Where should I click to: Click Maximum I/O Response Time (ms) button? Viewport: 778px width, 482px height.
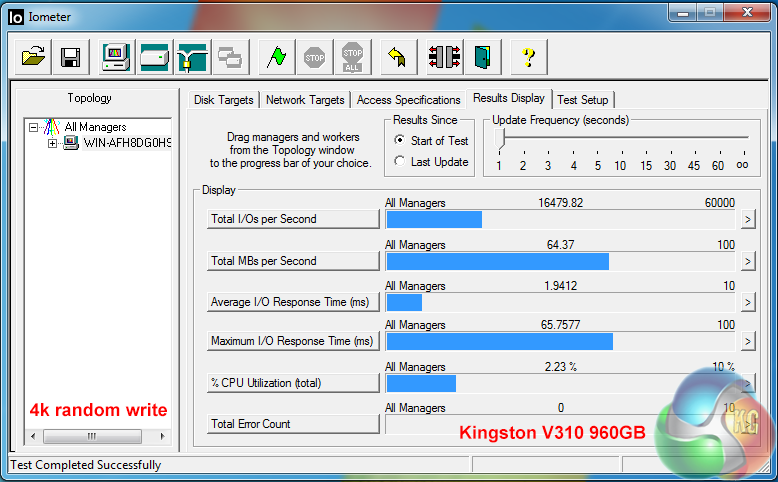point(293,341)
